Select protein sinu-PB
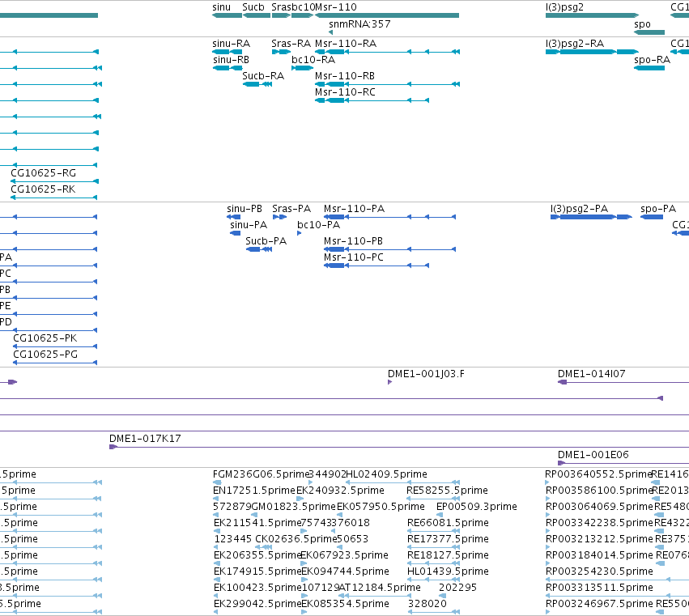Viewport: 689px width, 616px height. coord(245,209)
